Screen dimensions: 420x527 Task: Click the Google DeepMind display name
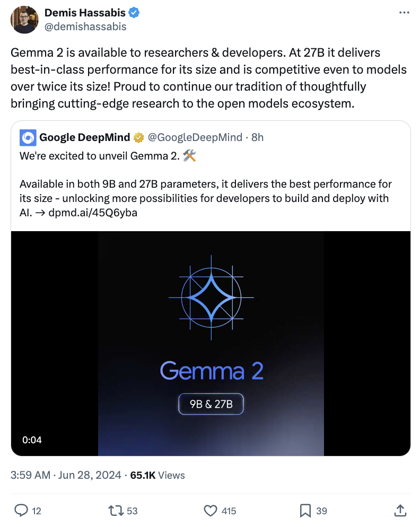tap(85, 137)
